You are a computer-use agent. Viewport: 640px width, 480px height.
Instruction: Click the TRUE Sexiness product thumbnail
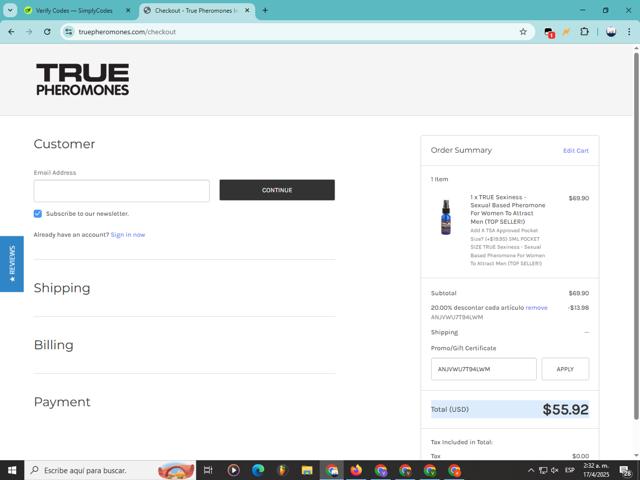(446, 217)
